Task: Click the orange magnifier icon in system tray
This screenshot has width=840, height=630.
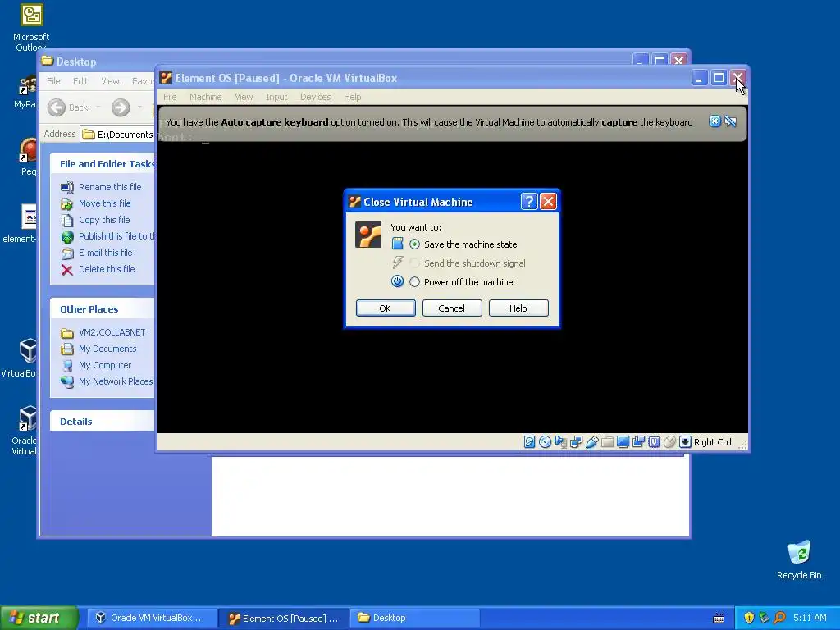Action: point(779,618)
